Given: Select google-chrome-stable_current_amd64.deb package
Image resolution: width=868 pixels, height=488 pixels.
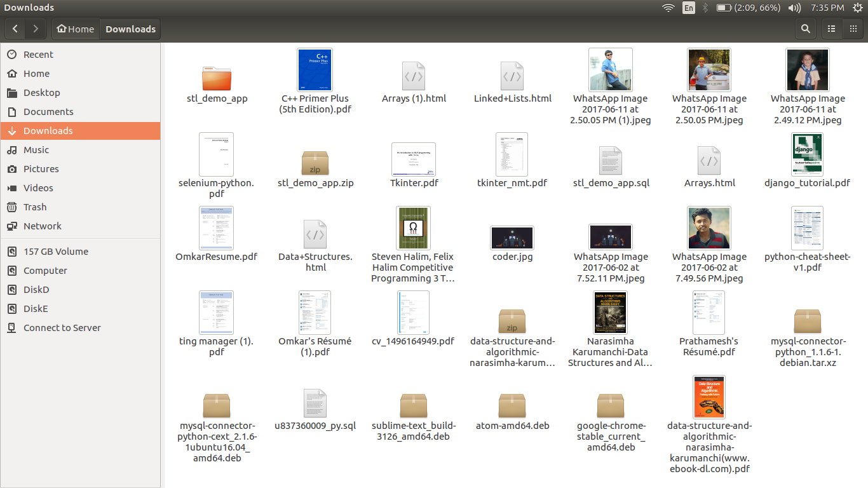Looking at the screenshot, I should click(611, 406).
